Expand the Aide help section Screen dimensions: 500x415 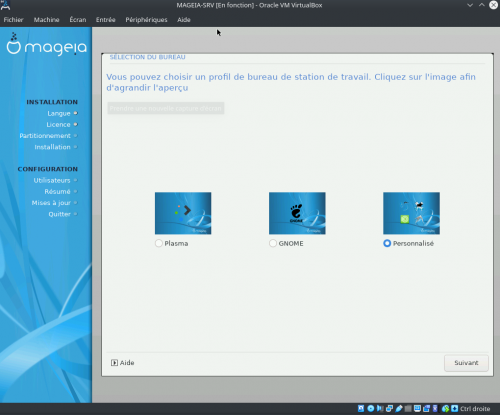point(123,363)
